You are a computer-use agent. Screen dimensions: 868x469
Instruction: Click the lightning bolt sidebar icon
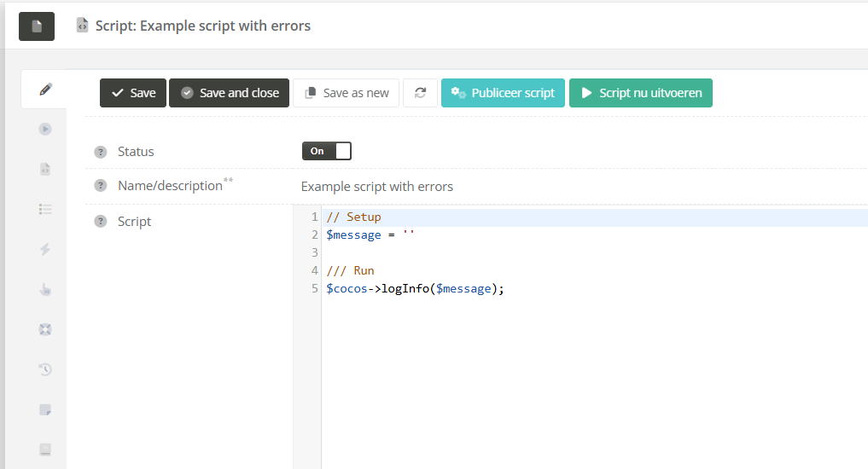tap(45, 249)
